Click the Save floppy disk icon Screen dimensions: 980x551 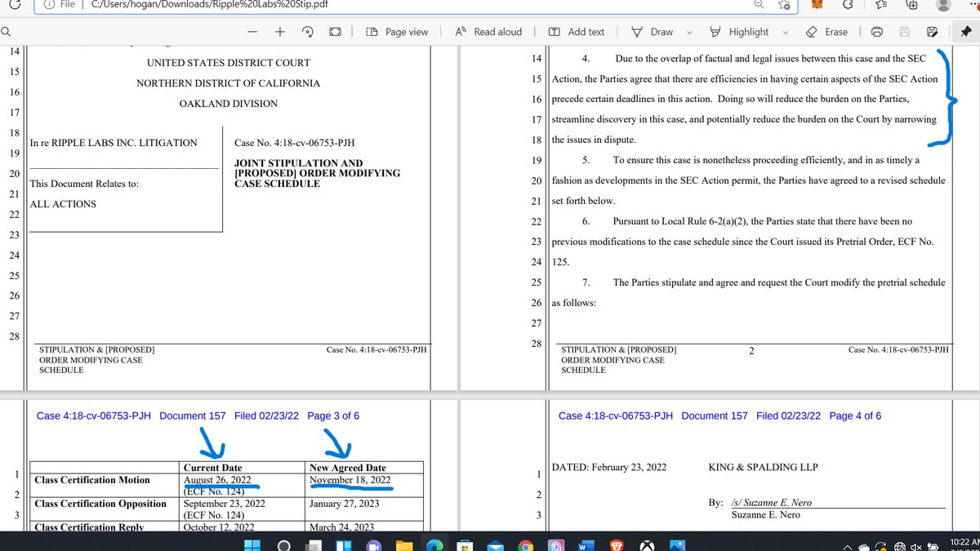(904, 33)
